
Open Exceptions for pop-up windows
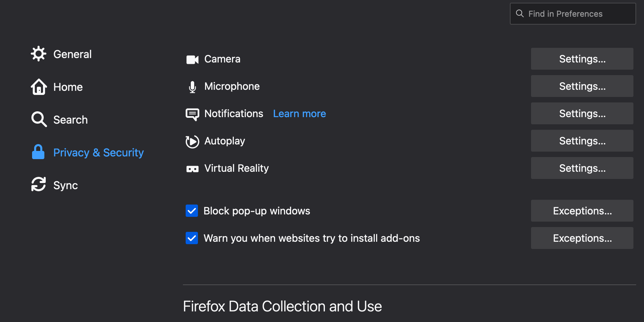pos(582,211)
